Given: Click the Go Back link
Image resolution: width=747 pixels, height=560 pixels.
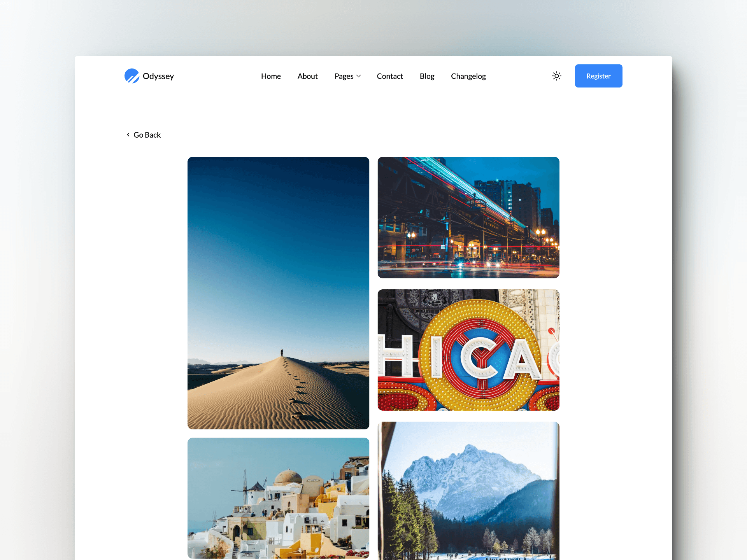Looking at the screenshot, I should 144,135.
